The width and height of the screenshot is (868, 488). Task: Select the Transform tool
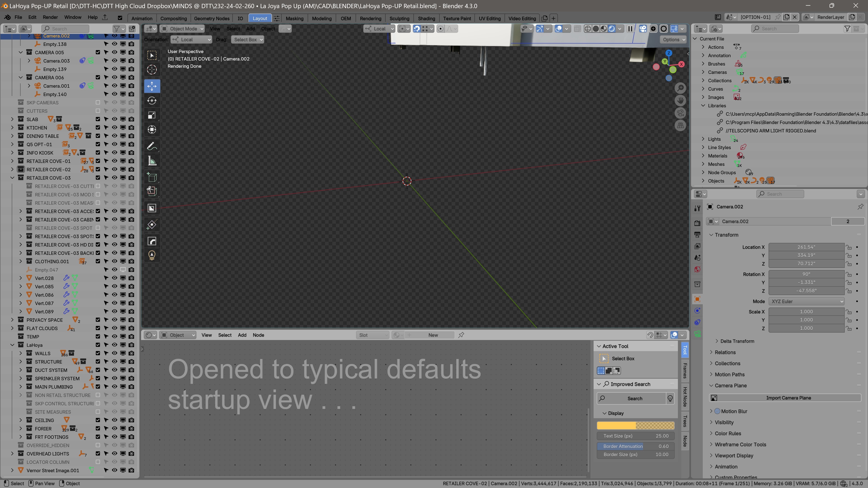(x=152, y=130)
